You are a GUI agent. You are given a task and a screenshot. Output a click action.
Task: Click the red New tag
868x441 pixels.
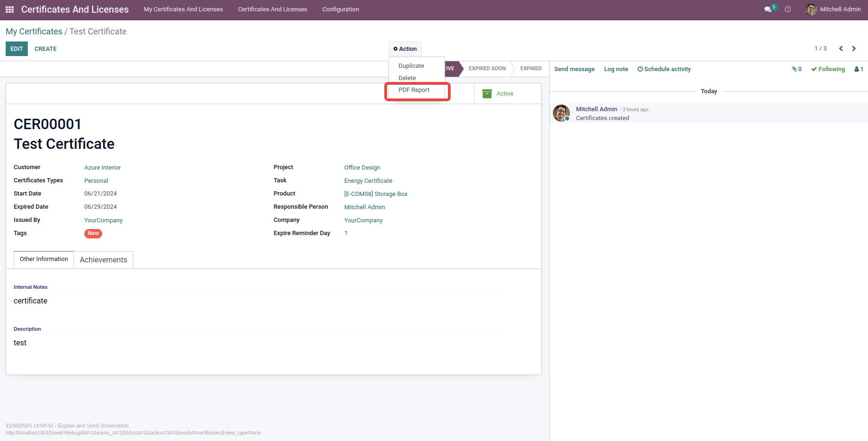[93, 233]
